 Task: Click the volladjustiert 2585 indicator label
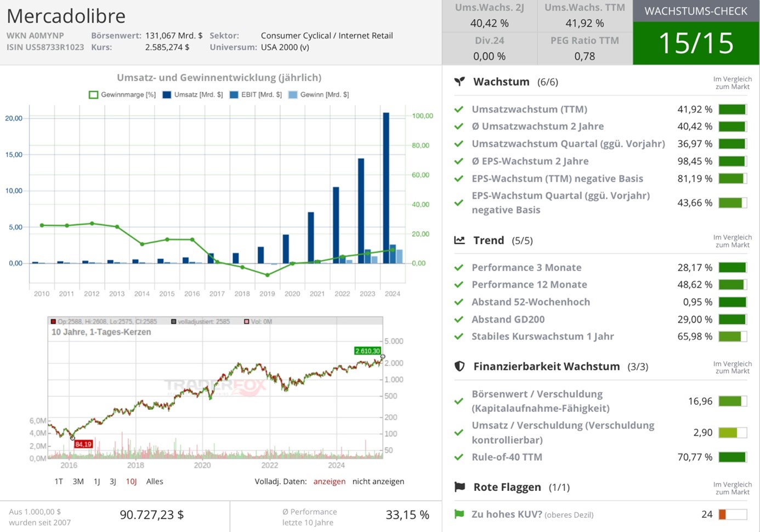pos(201,322)
